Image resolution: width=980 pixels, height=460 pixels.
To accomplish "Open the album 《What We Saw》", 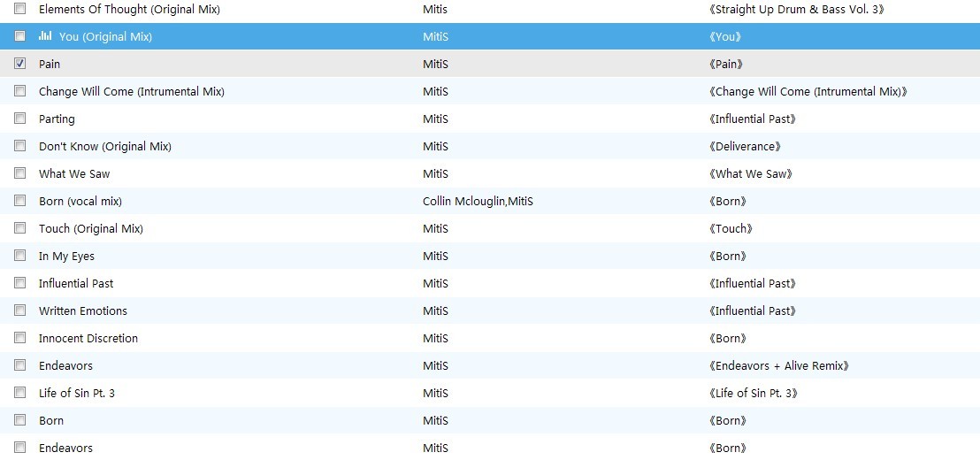I will tap(751, 174).
